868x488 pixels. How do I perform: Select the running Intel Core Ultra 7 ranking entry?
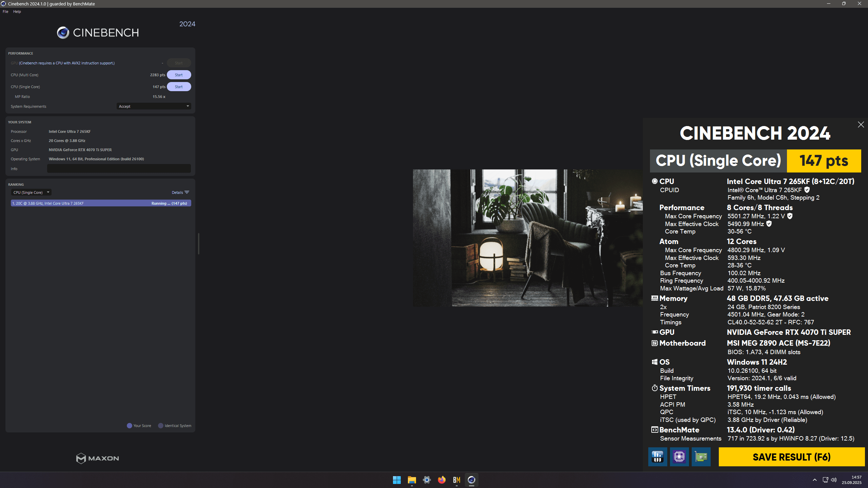coord(101,203)
